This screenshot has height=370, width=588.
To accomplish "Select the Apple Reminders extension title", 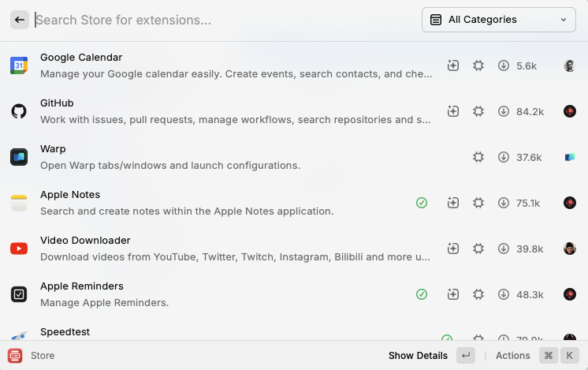I will (82, 286).
